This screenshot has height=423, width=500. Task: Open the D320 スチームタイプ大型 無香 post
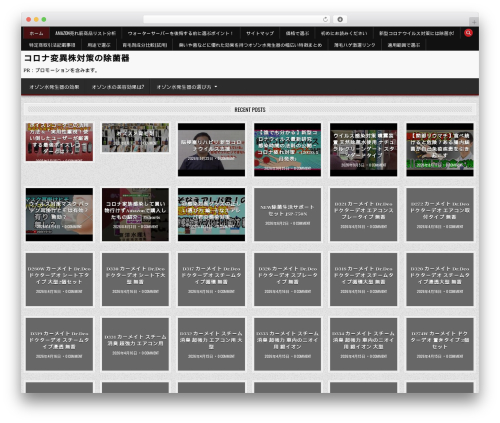pyautogui.click(x=440, y=279)
